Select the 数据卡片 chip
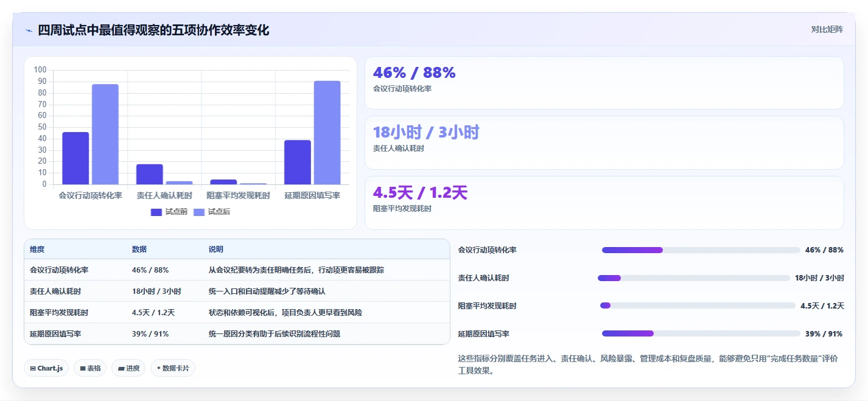The height and width of the screenshot is (401, 868). [x=173, y=368]
